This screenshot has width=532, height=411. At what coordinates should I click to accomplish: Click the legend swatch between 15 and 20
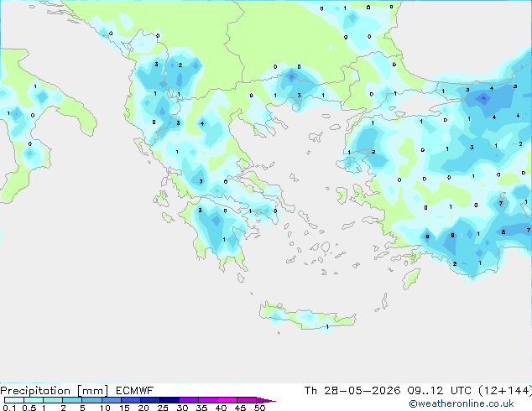click(x=130, y=400)
